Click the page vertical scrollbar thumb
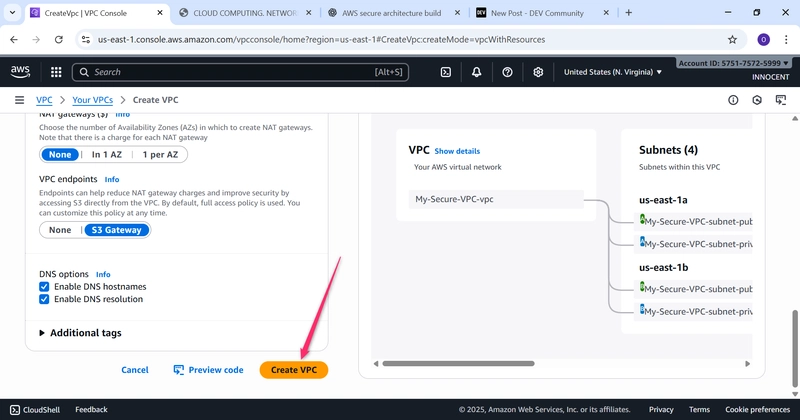 [795, 349]
